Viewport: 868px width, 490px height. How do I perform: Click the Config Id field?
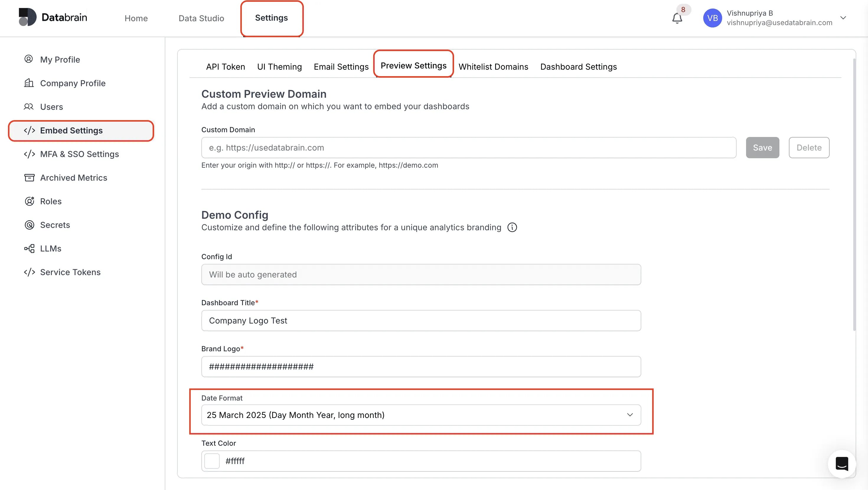421,274
